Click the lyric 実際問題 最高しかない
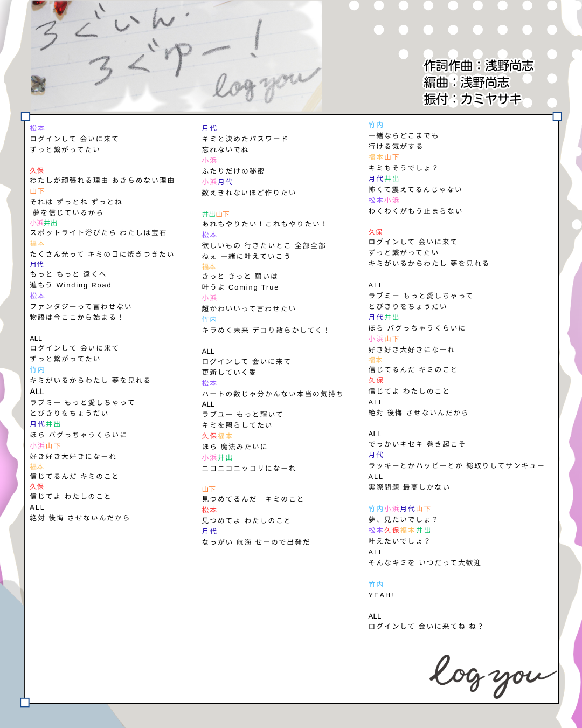582x728 pixels. [409, 487]
